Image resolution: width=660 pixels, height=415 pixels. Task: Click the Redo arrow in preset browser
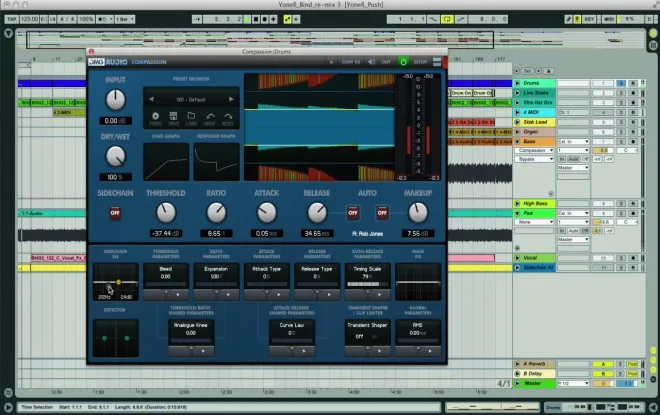(x=228, y=116)
